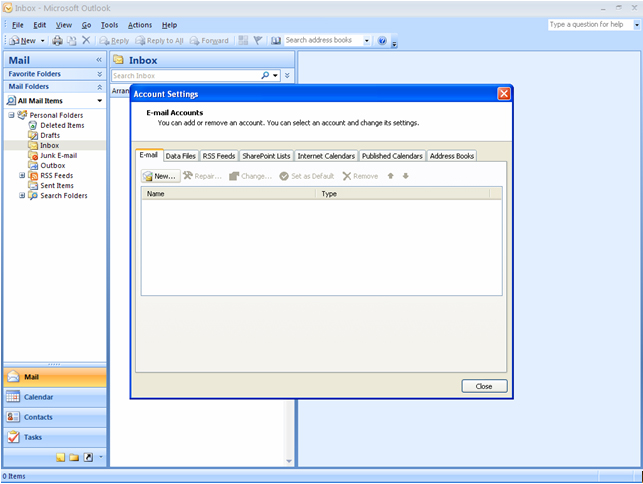Switch to the Data Files tab
This screenshot has width=643, height=484.
pyautogui.click(x=181, y=156)
